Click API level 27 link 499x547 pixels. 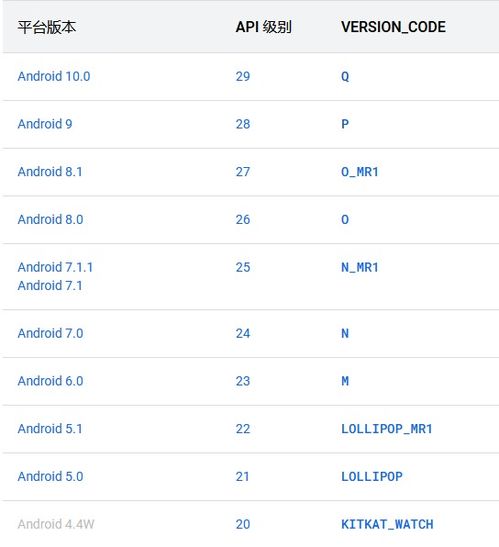[x=243, y=172]
